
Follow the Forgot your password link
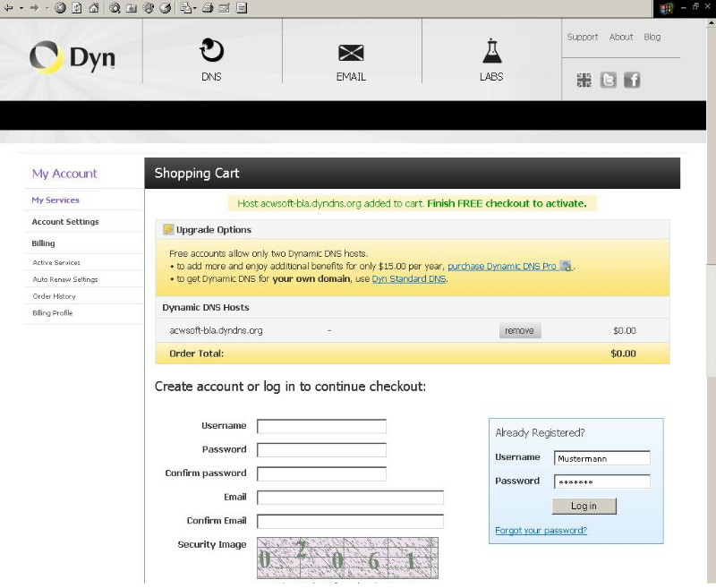[x=541, y=530]
